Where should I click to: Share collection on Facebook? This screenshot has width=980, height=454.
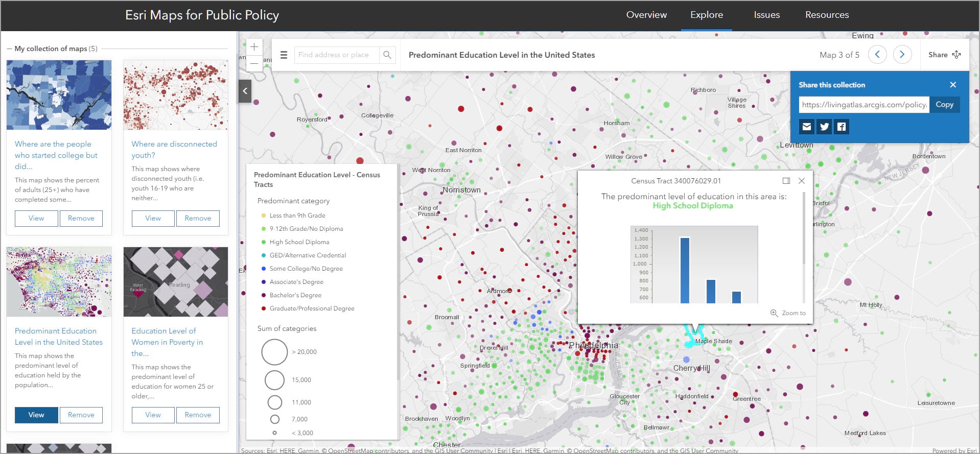tap(842, 127)
